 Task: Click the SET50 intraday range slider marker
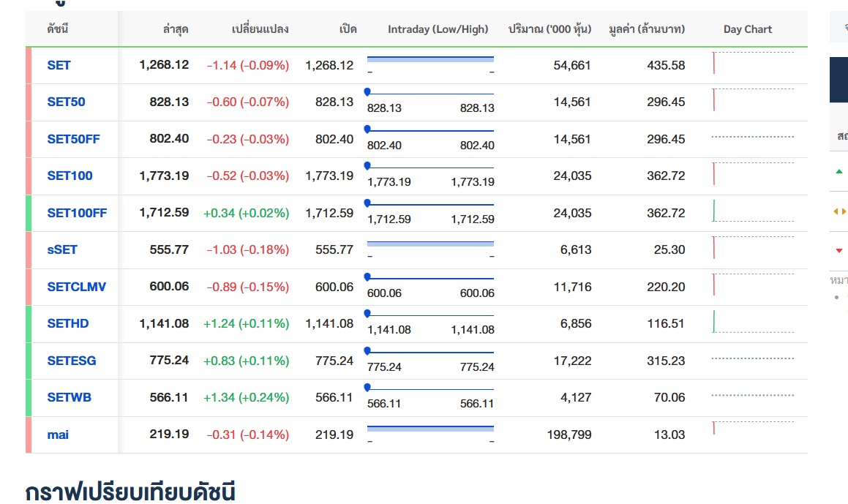[367, 92]
